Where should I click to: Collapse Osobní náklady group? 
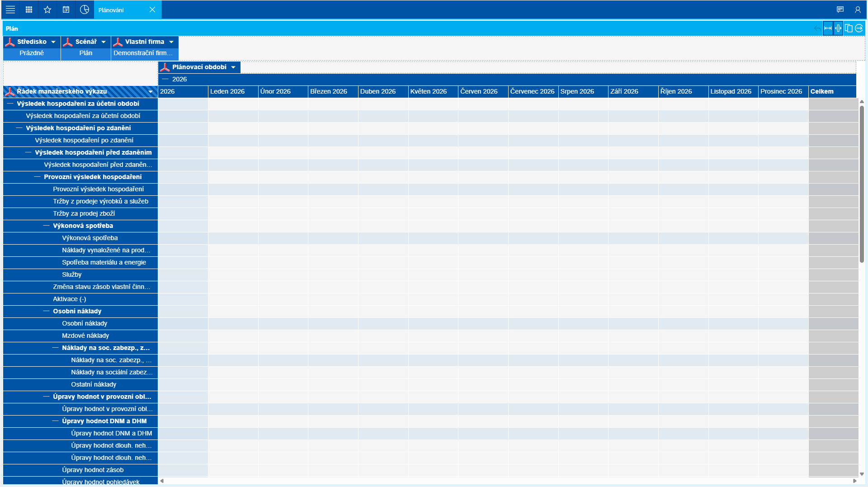tap(46, 311)
